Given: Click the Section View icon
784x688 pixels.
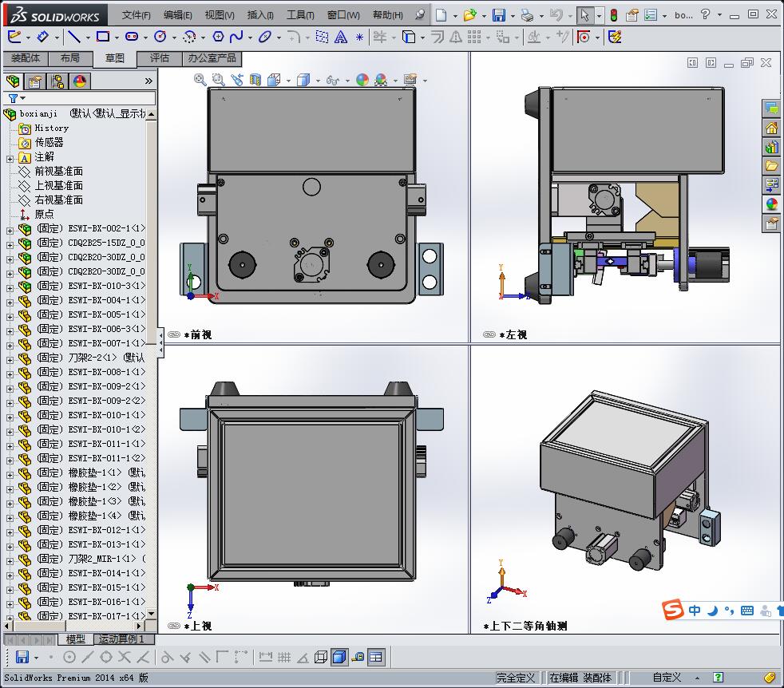Looking at the screenshot, I should pyautogui.click(x=255, y=80).
